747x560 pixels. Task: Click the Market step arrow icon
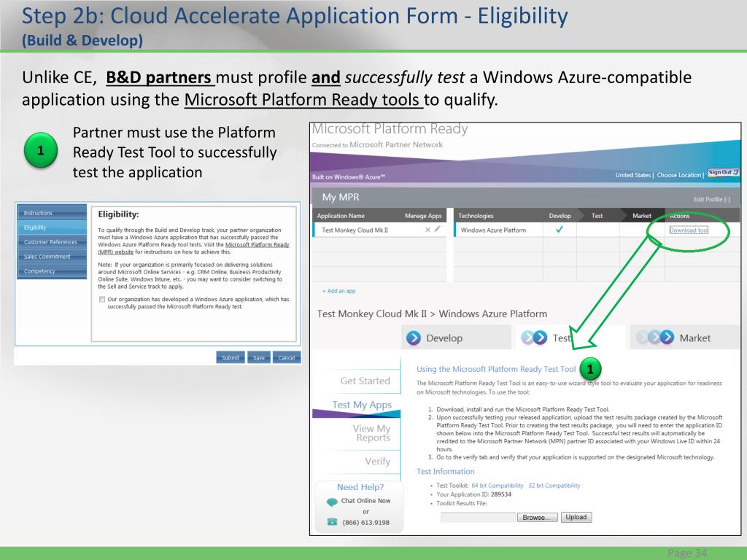[655, 337]
